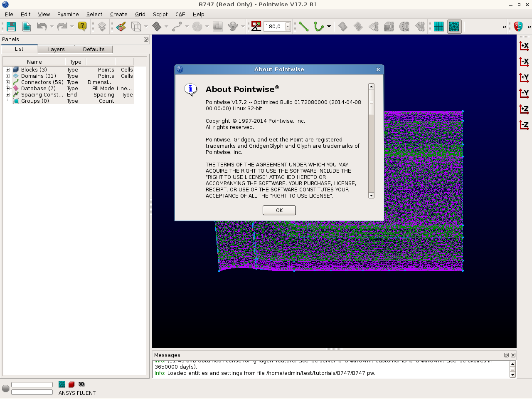Expand the Domains (31) tree node
Screen dimensions: 532x399
(x=7, y=76)
